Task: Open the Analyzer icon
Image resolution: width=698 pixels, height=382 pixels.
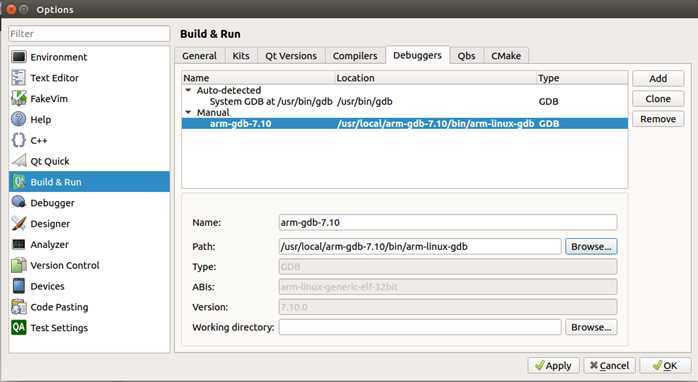Action: tap(19, 244)
